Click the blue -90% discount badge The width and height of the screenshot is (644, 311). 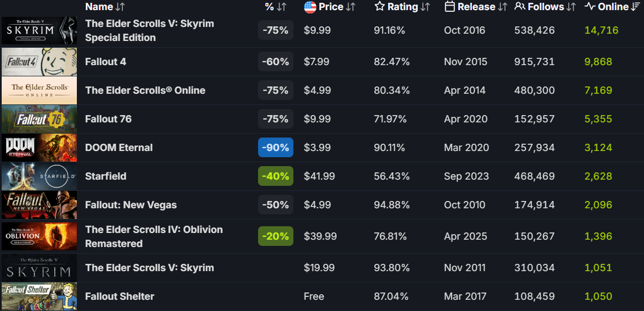(275, 148)
